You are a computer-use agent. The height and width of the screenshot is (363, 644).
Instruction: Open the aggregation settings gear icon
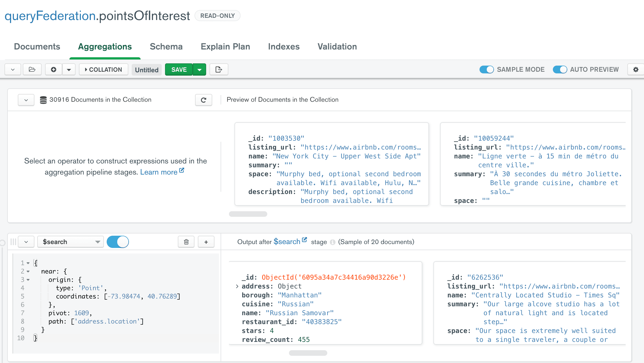636,69
